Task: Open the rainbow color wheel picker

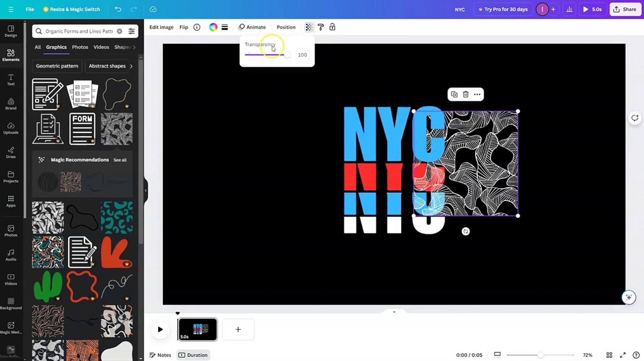Action: [213, 27]
